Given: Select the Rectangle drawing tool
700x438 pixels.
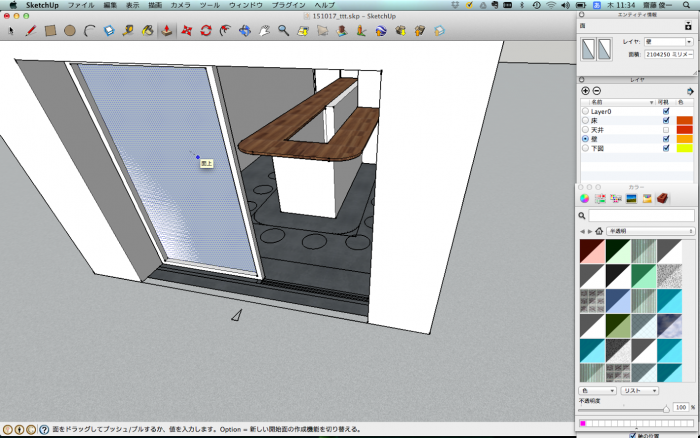Looking at the screenshot, I should click(50, 31).
